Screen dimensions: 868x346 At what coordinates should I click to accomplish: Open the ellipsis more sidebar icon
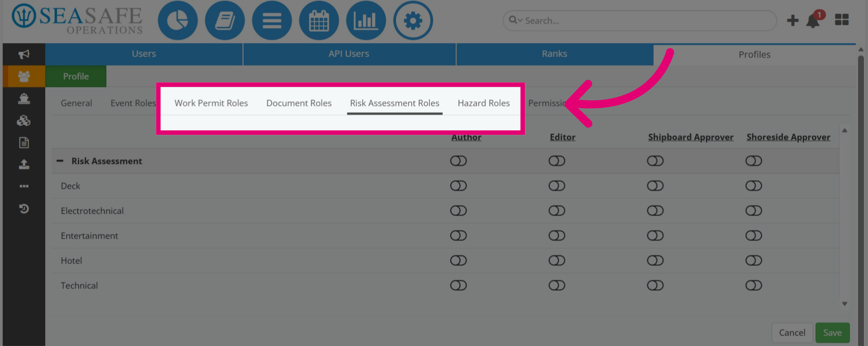click(x=24, y=186)
